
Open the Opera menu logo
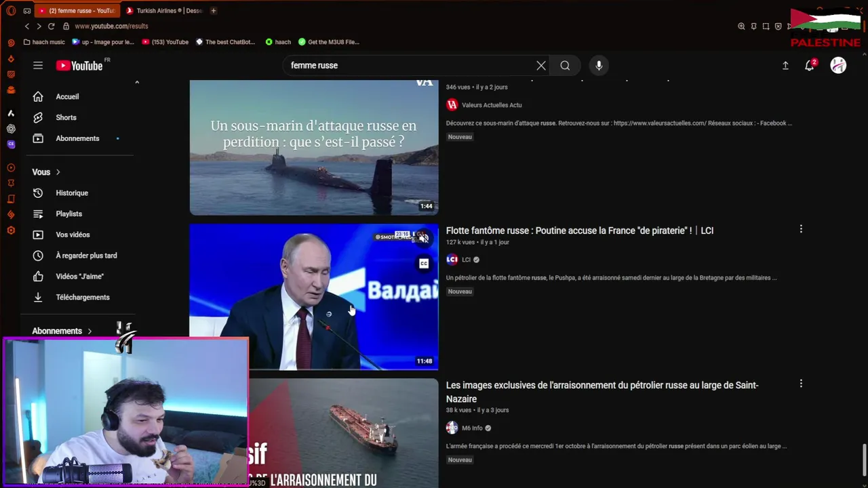point(10,11)
